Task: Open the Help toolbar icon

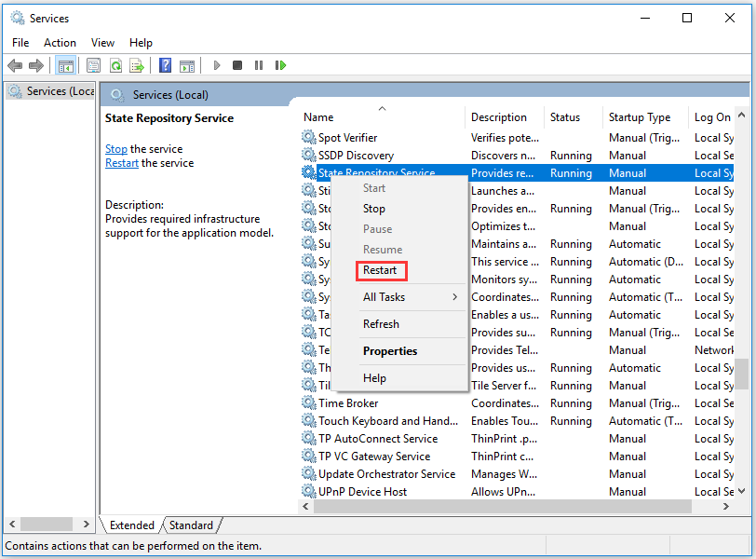Action: pos(166,65)
